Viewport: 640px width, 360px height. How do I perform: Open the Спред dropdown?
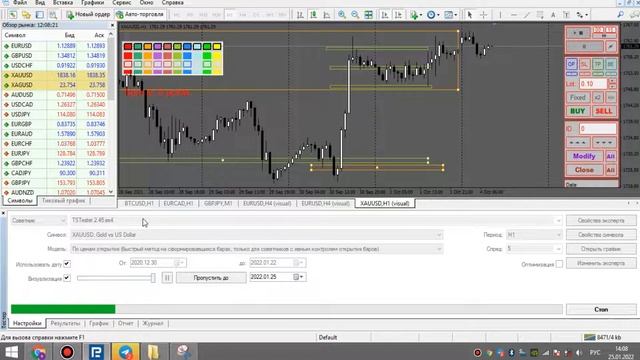[x=534, y=249]
